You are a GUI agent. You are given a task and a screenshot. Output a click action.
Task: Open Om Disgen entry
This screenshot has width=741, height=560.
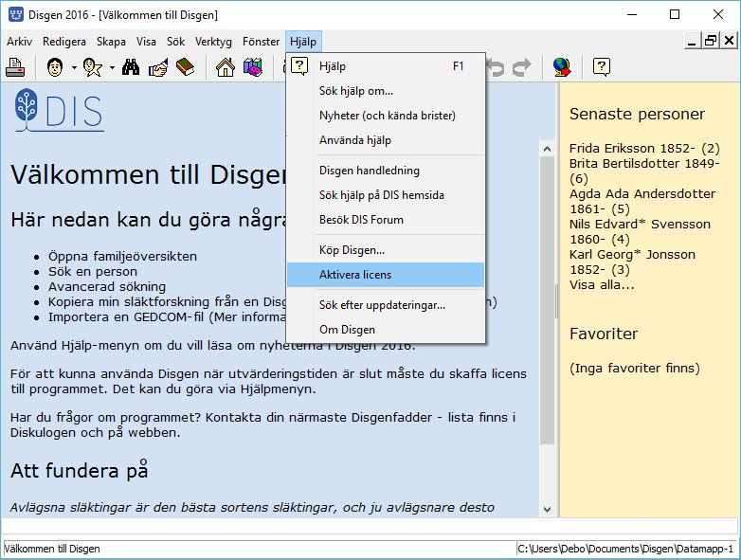386,330
